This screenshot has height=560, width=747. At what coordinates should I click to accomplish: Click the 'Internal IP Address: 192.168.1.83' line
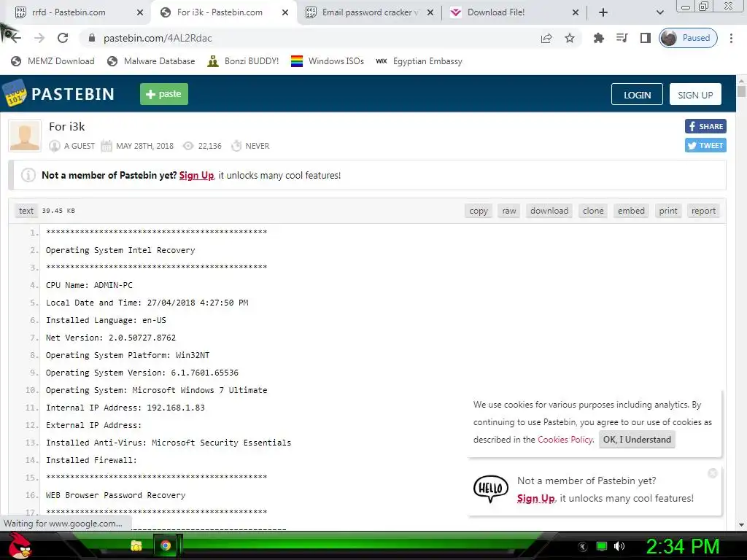pos(125,408)
